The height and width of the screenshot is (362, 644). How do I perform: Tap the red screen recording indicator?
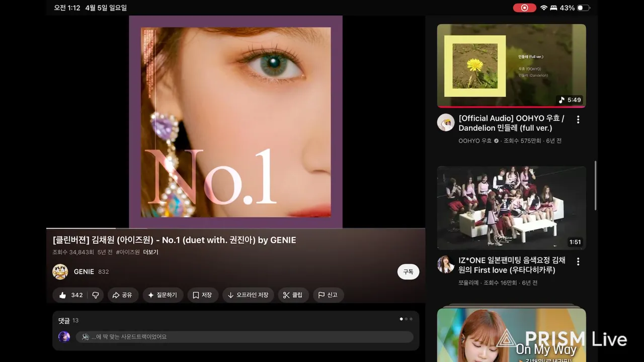tap(524, 8)
